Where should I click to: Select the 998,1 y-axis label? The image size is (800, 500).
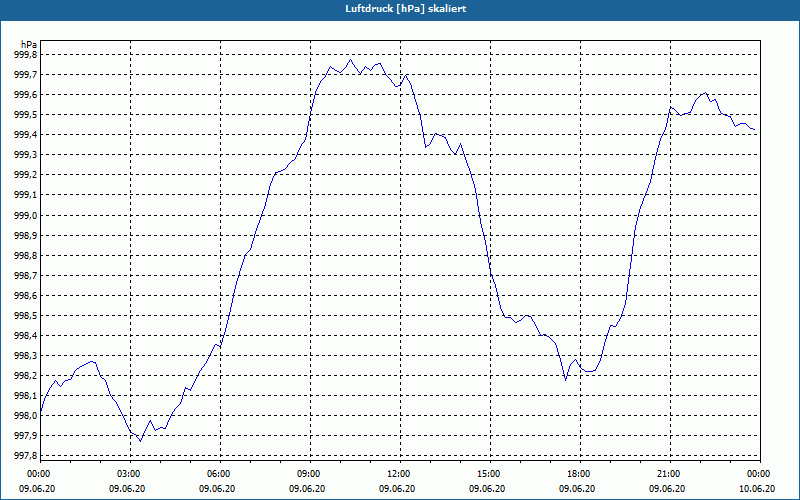point(25,395)
